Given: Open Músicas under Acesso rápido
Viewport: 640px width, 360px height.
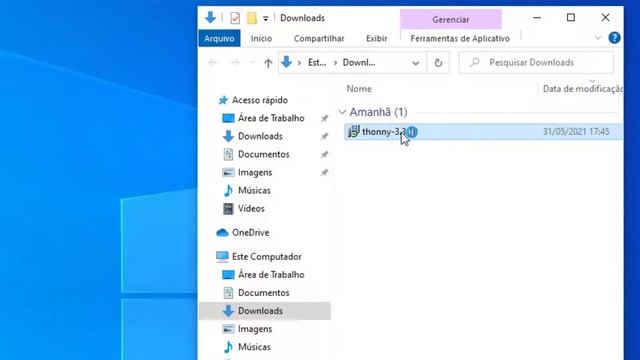Looking at the screenshot, I should 254,190.
